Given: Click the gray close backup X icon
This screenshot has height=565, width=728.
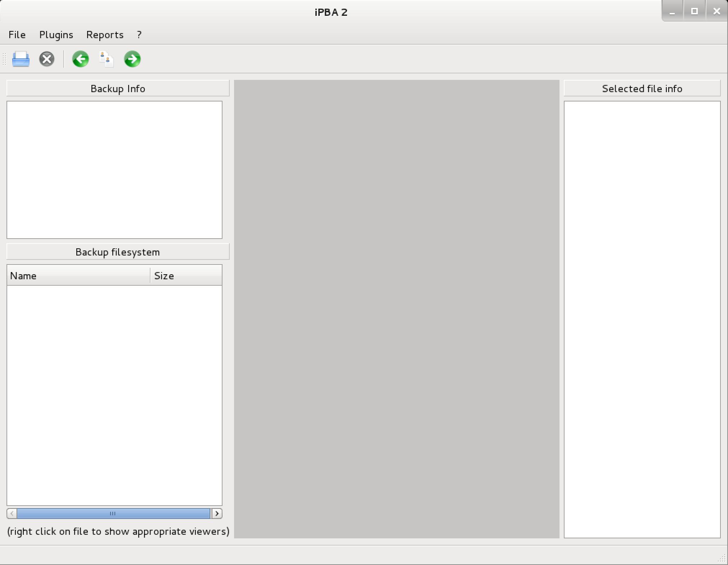Looking at the screenshot, I should click(x=47, y=59).
